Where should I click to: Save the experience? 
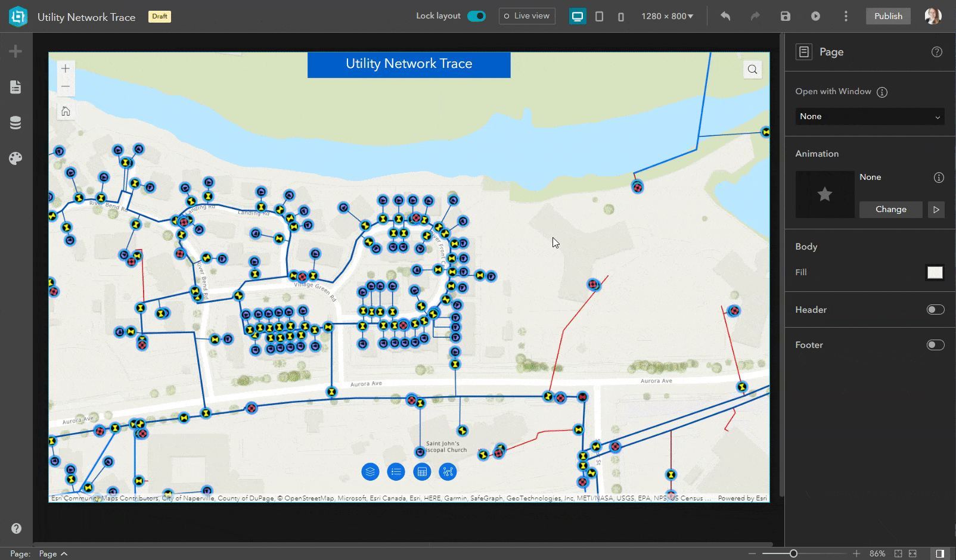click(786, 16)
